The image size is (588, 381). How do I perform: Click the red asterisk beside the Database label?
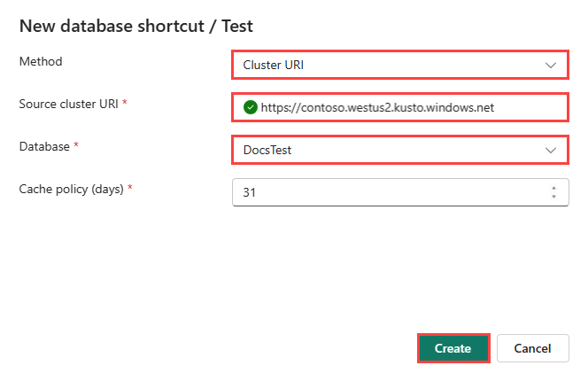[76, 144]
